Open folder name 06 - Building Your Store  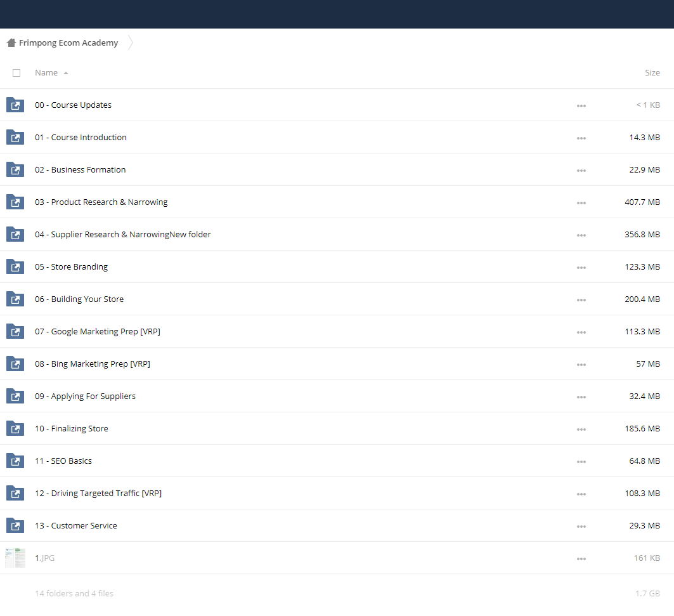point(79,299)
